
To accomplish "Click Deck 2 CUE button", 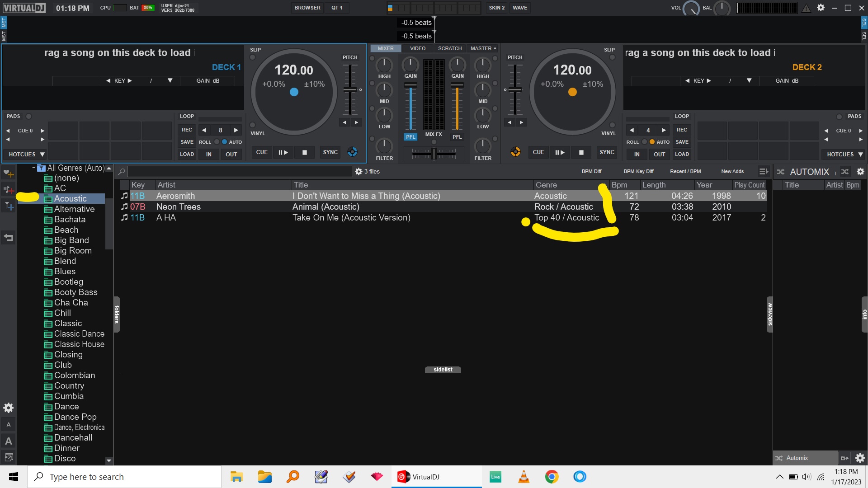I will pos(538,153).
